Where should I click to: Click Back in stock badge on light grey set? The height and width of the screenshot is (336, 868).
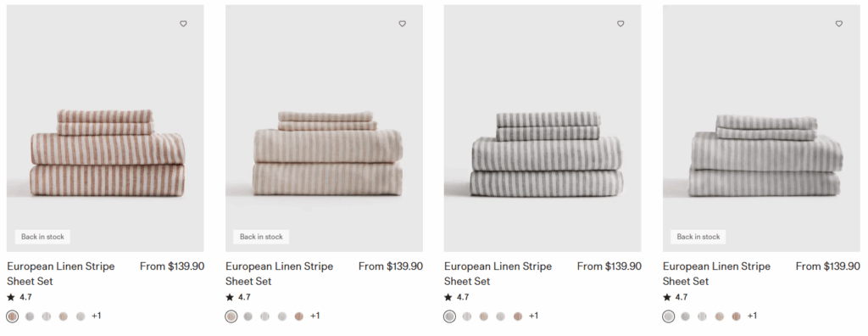coord(698,237)
